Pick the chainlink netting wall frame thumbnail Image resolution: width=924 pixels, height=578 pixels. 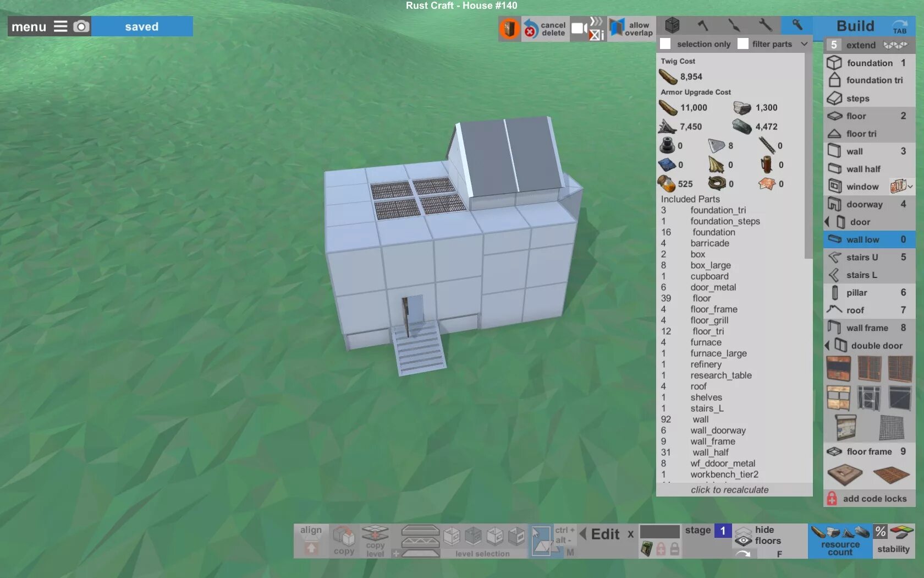pos(892,427)
